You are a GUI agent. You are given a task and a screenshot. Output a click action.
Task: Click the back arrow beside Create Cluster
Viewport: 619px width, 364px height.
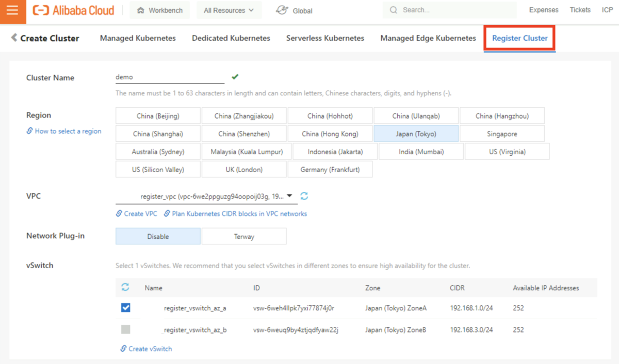14,38
